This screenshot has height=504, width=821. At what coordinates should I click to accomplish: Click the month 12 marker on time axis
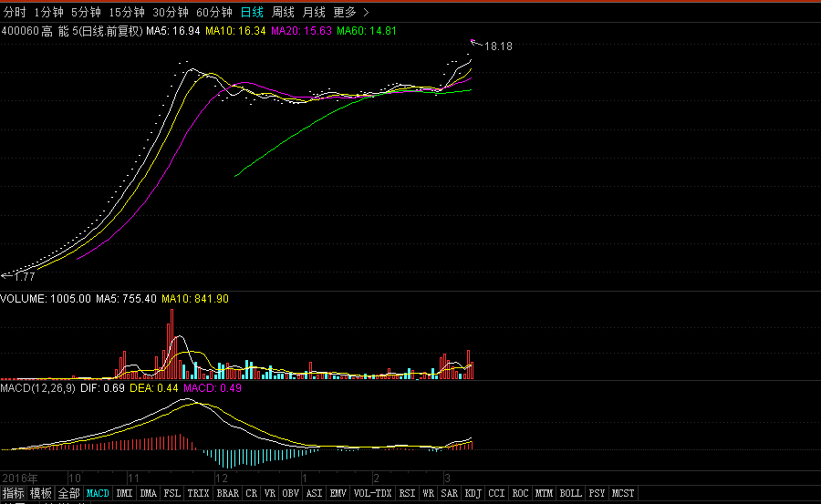click(x=222, y=478)
